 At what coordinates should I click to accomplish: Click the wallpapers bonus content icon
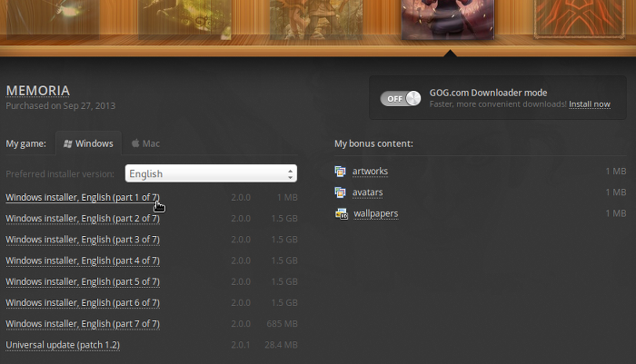(341, 213)
